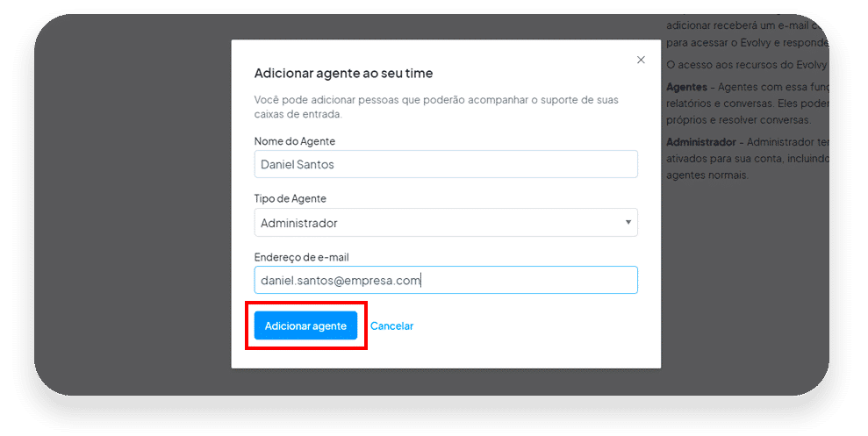Click the bold Agentes heading behind the dialog
Screen dimensions: 868x436
pyautogui.click(x=686, y=87)
